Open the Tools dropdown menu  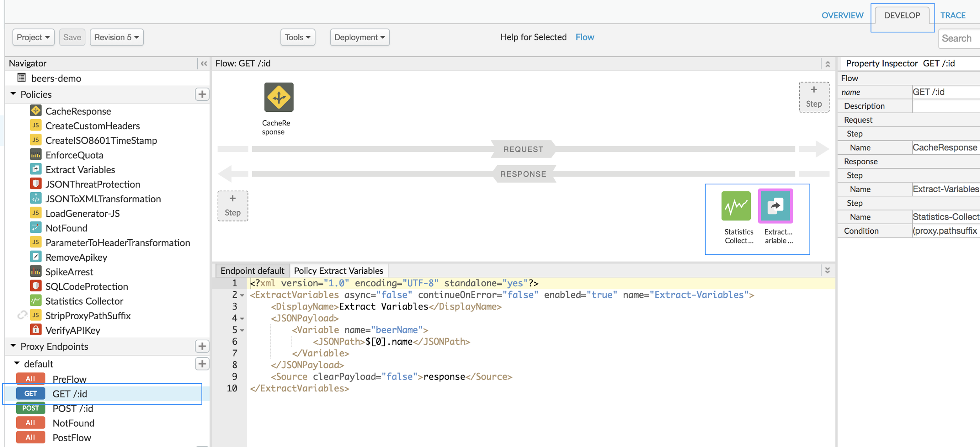(298, 37)
